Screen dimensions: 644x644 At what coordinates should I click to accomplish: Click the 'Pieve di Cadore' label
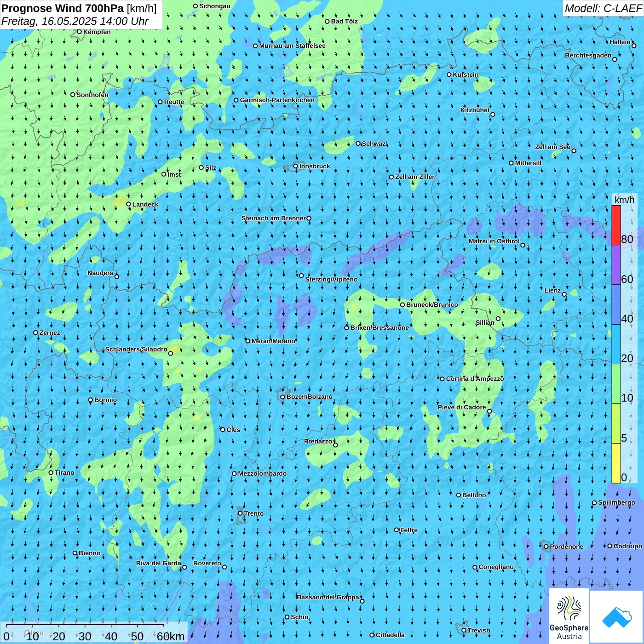tap(462, 407)
